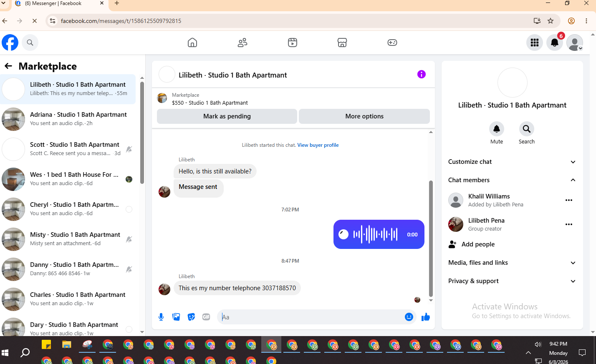Image resolution: width=596 pixels, height=364 pixels.
Task: Open the Marketplace storefront icon
Action: 342,43
